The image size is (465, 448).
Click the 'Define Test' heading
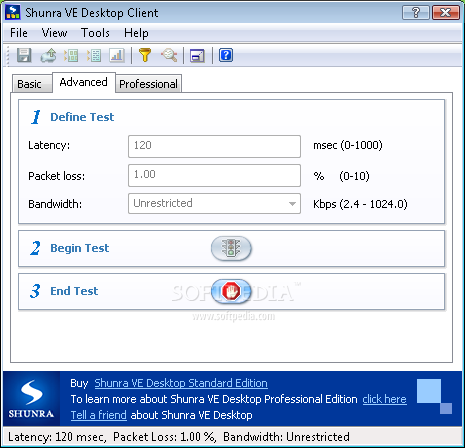tap(82, 117)
